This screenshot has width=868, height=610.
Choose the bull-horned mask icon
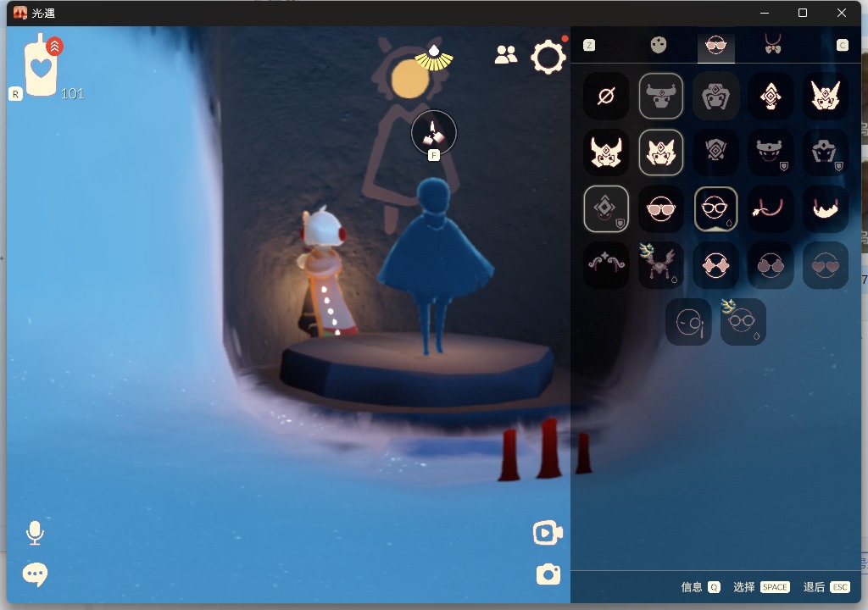660,97
